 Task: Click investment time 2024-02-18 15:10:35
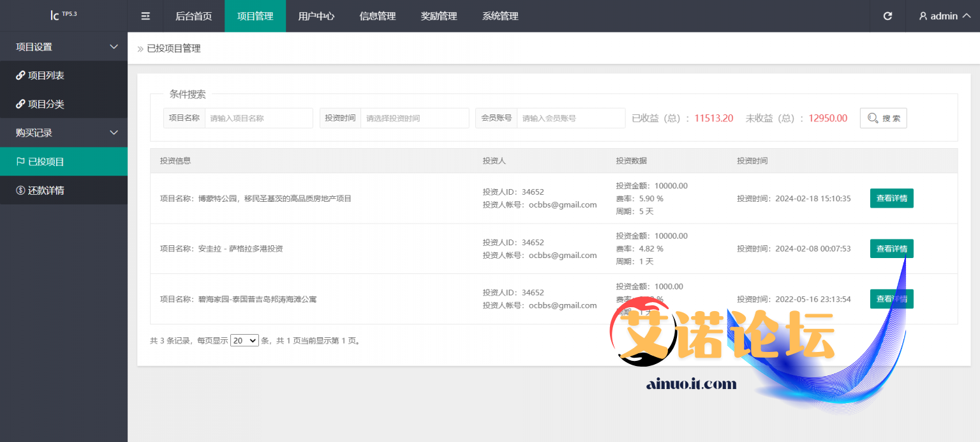tap(813, 199)
